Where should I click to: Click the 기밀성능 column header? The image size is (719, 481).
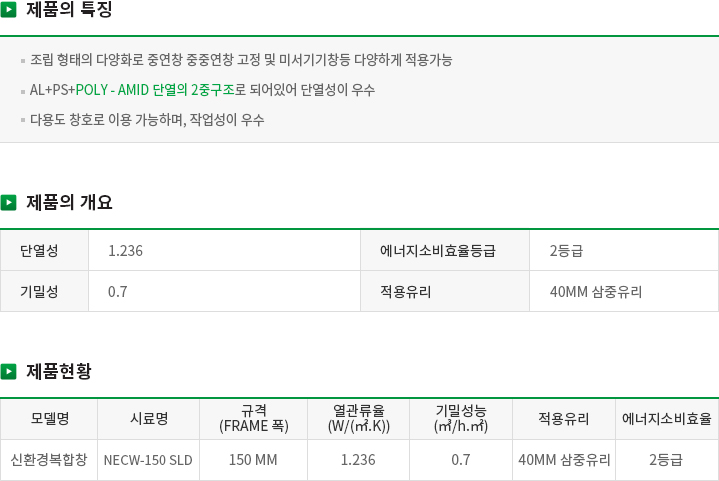[461, 419]
